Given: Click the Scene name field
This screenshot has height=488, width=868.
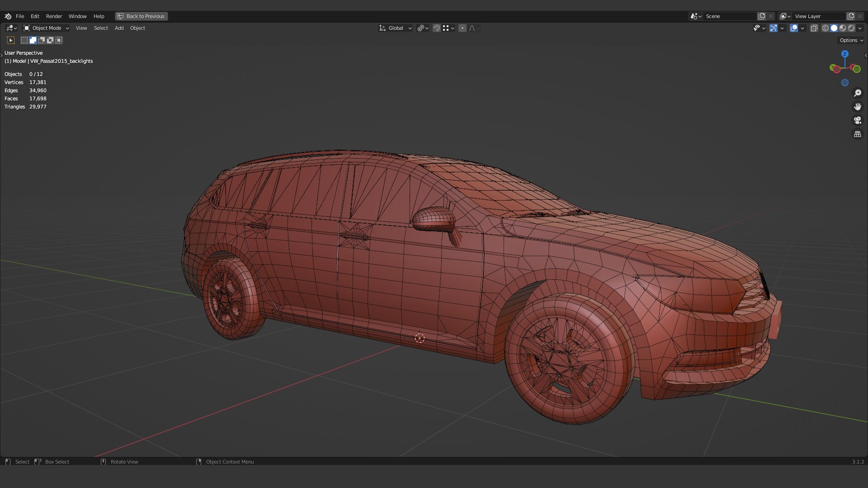Looking at the screenshot, I should 730,16.
